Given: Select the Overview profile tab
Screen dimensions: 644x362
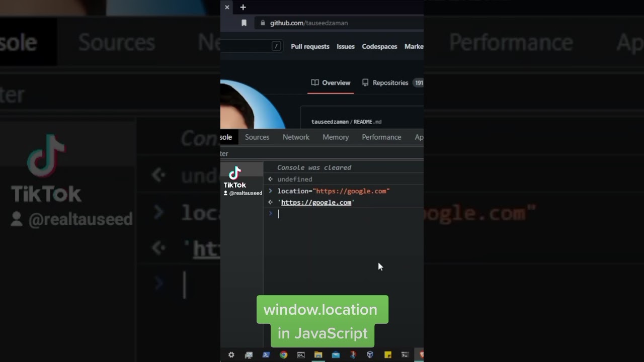Looking at the screenshot, I should click(x=331, y=82).
